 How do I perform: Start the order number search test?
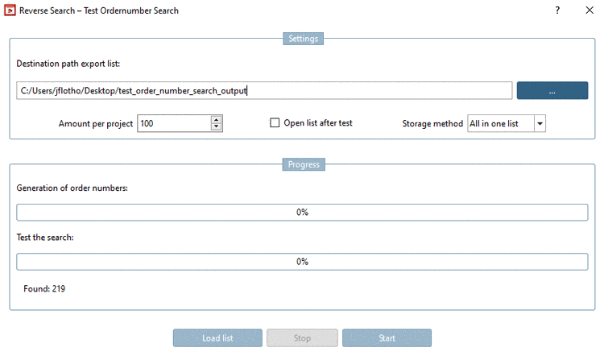click(x=387, y=338)
